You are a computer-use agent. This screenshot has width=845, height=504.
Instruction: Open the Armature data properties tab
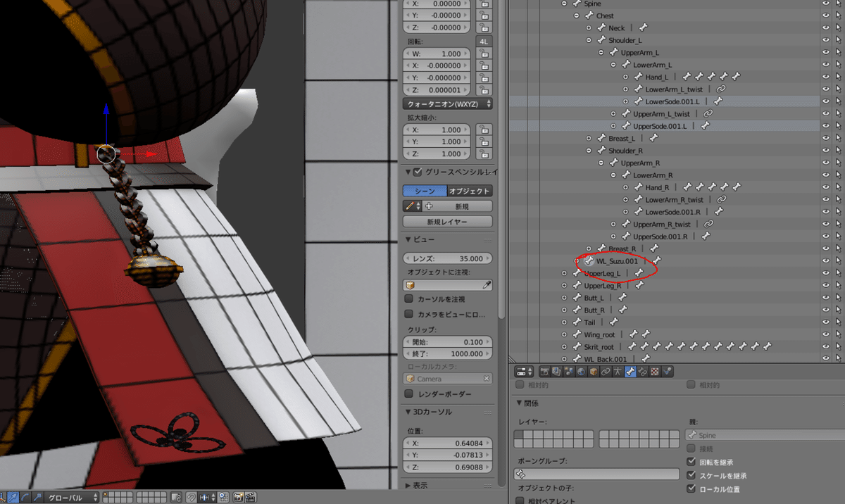click(618, 371)
